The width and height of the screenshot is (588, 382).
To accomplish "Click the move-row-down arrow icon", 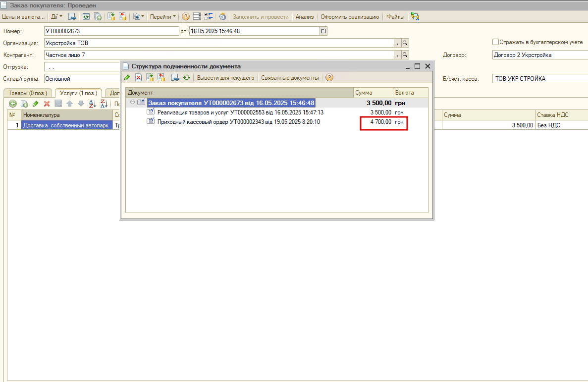I will pos(81,104).
